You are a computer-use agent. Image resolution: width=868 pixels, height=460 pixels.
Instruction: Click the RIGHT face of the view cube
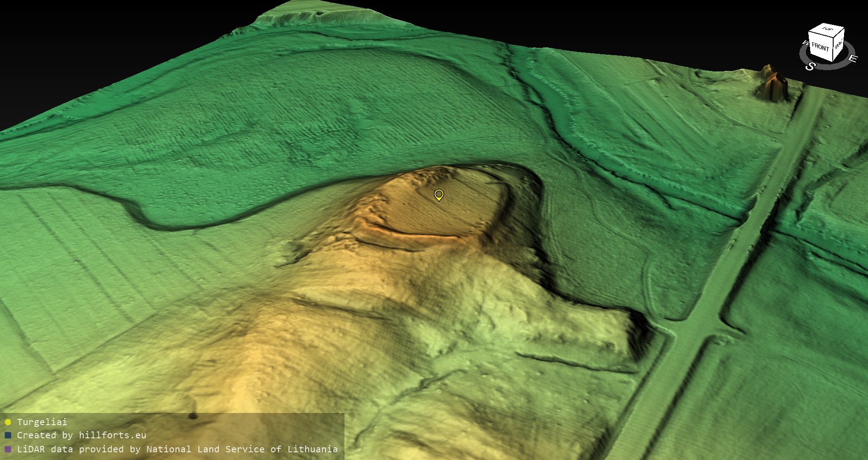pyautogui.click(x=838, y=44)
